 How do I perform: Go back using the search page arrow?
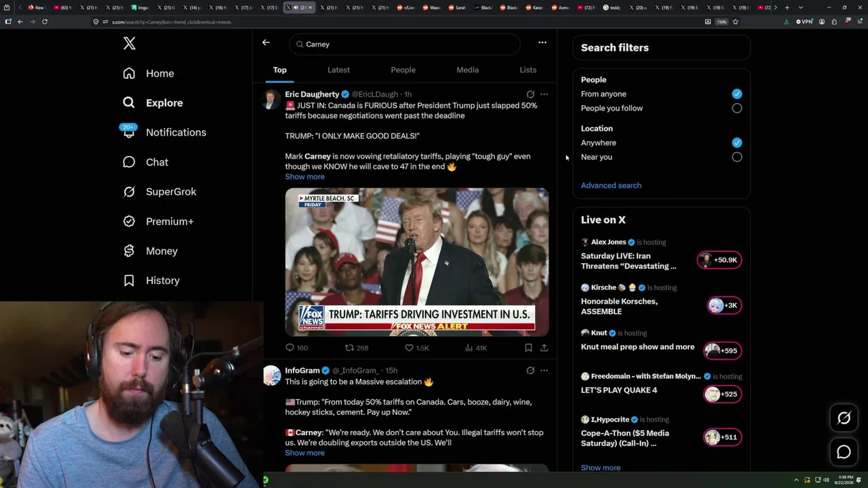pyautogui.click(x=266, y=43)
